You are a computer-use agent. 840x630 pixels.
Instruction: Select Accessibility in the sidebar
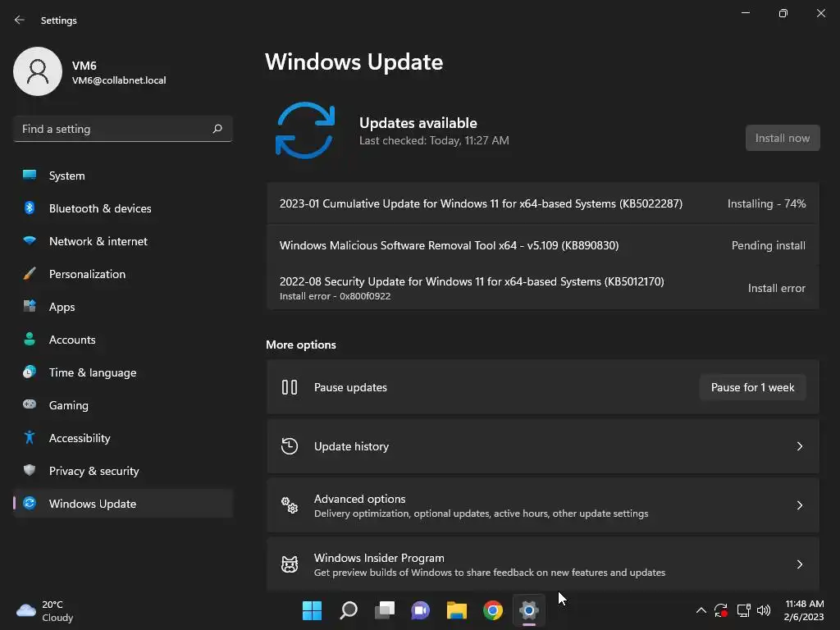pyautogui.click(x=123, y=438)
